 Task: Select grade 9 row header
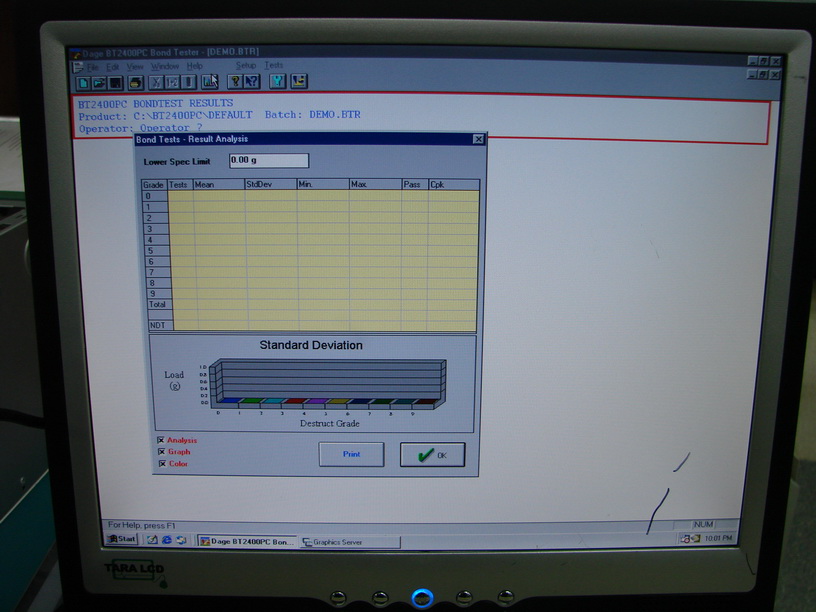(158, 294)
